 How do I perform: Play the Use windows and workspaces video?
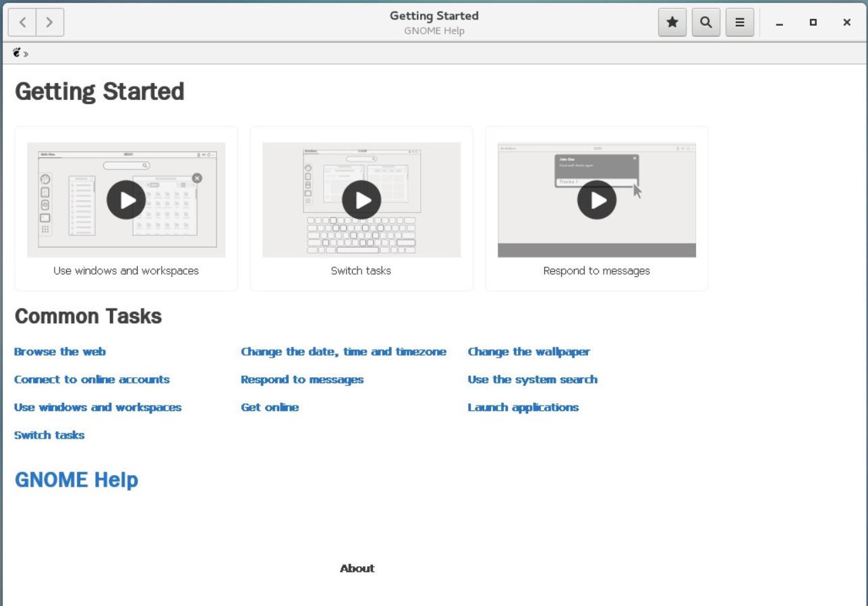click(126, 200)
